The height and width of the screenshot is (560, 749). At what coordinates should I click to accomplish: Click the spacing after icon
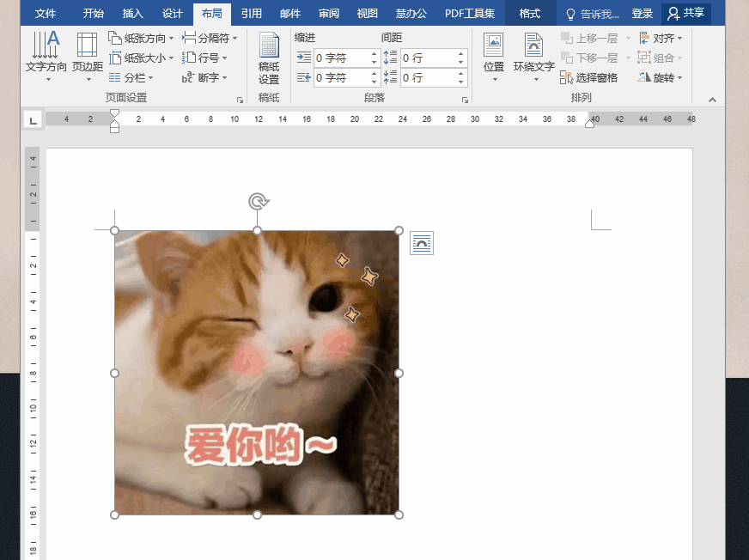click(x=390, y=77)
